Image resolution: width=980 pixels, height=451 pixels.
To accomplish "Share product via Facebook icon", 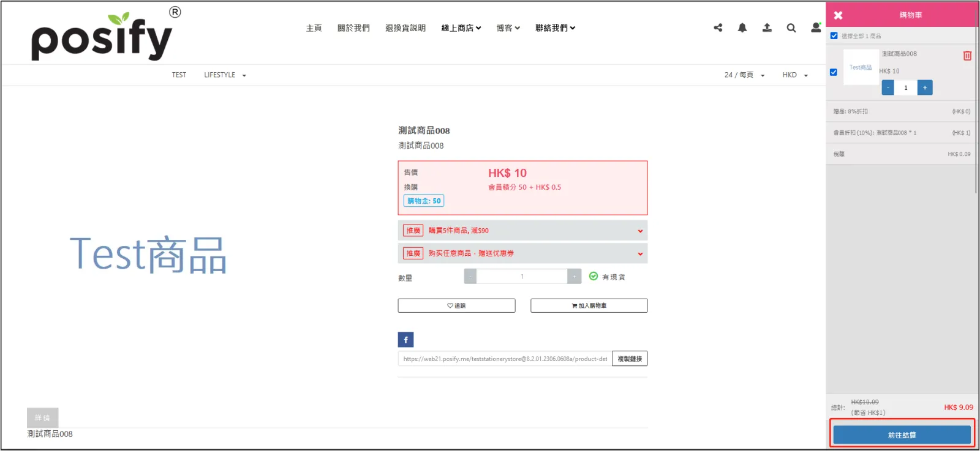I will [x=405, y=340].
